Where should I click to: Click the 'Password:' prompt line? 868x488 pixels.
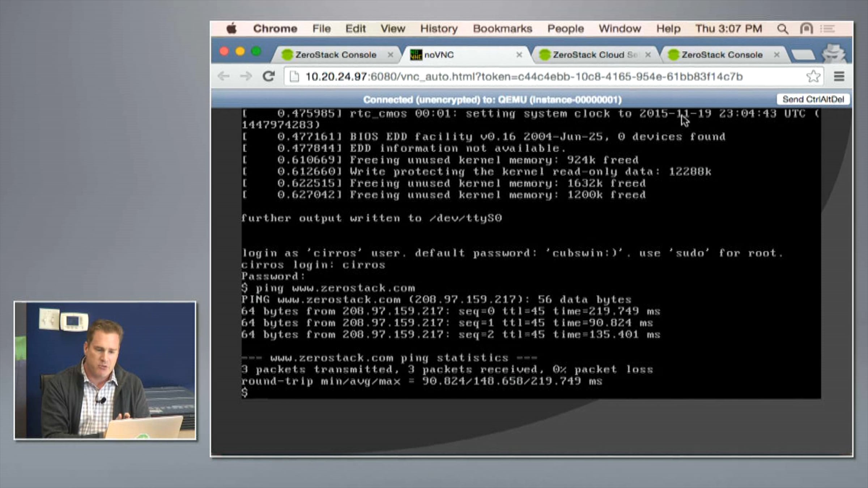pos(273,277)
